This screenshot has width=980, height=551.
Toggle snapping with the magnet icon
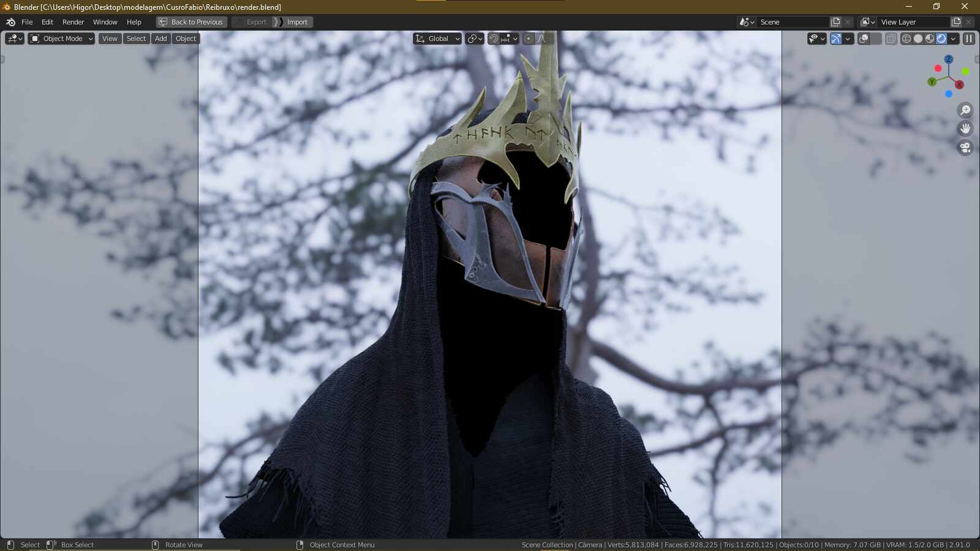pos(494,39)
